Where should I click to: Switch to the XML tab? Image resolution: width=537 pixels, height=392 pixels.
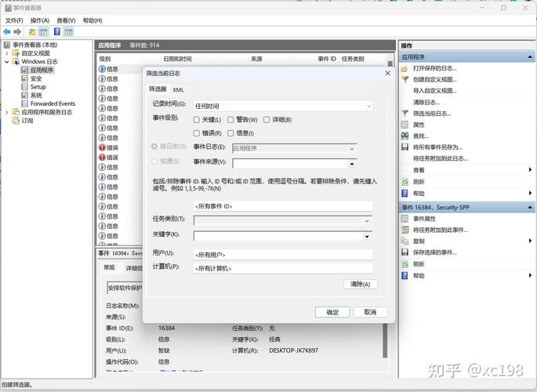[x=179, y=89]
